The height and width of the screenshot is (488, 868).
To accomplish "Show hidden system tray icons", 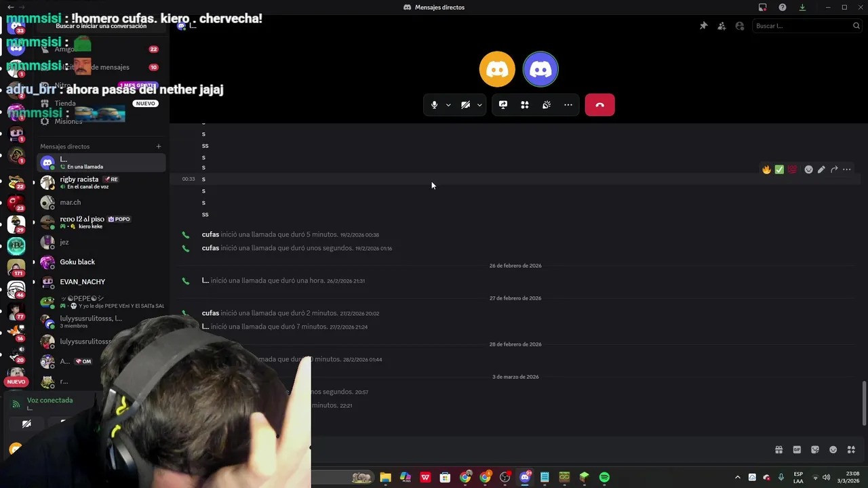I will [738, 477].
